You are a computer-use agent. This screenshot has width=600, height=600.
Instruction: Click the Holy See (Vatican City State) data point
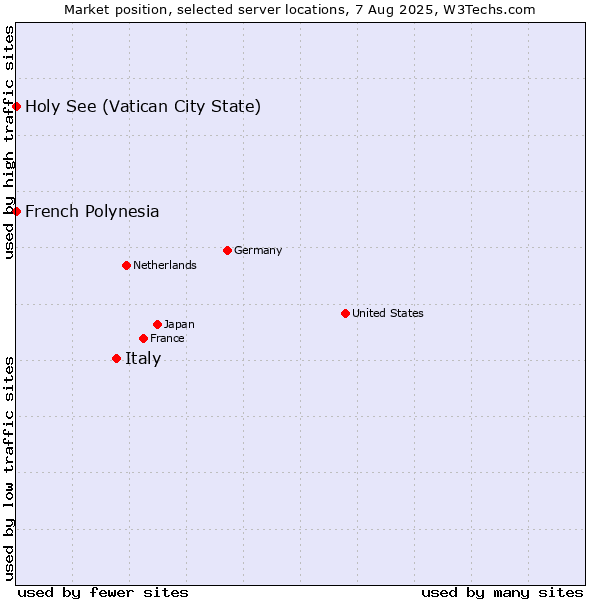[x=16, y=106]
